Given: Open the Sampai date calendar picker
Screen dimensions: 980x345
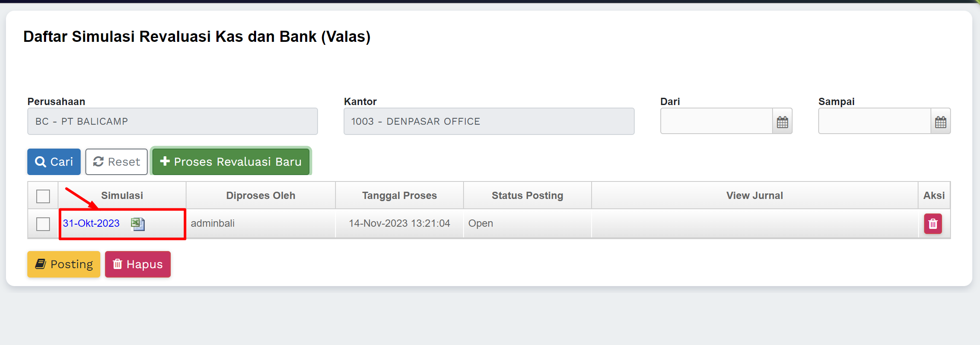Looking at the screenshot, I should coord(940,122).
